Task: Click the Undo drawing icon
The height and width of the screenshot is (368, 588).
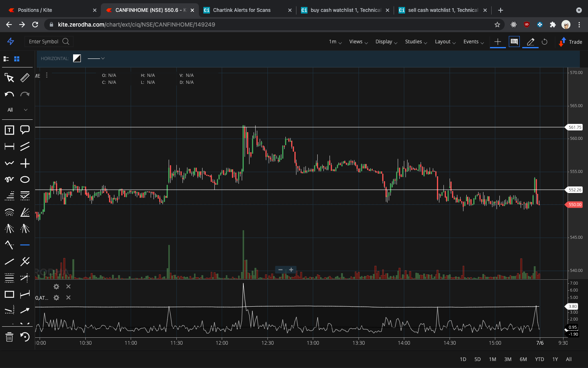Action: 9,94
